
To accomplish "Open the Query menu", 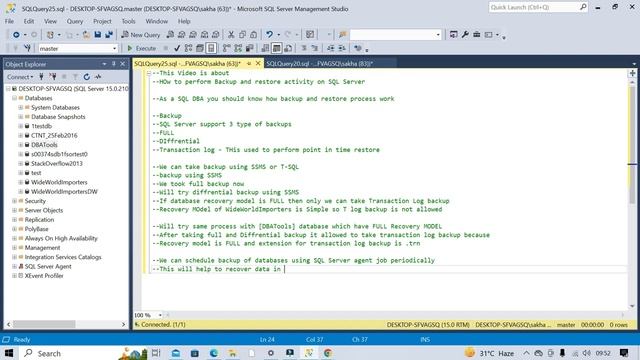I will pyautogui.click(x=75, y=21).
